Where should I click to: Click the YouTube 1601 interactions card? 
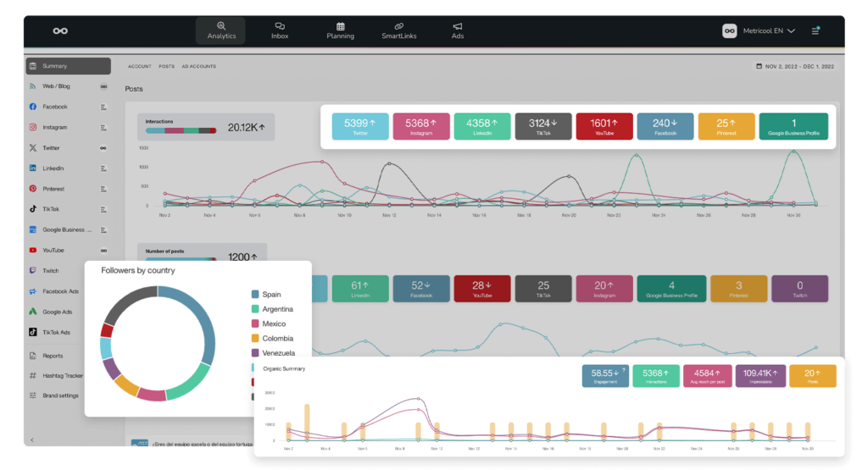[604, 126]
